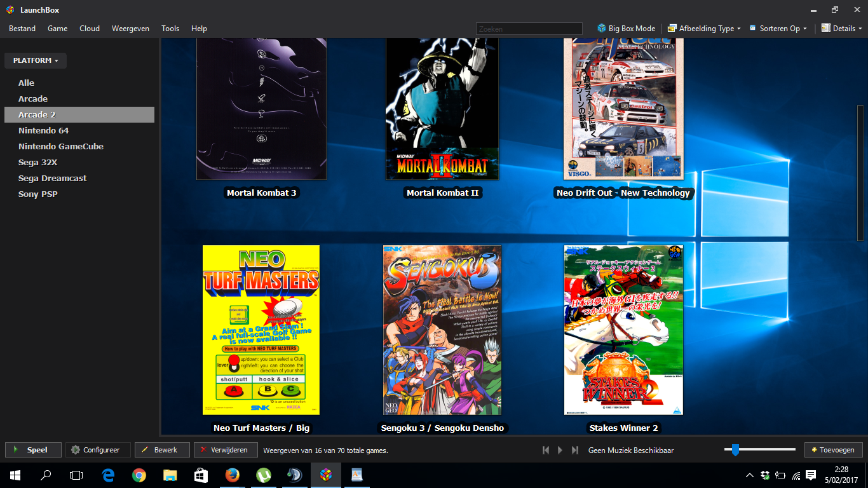The width and height of the screenshot is (868, 488).
Task: Open the Weergeven menu
Action: coord(130,29)
